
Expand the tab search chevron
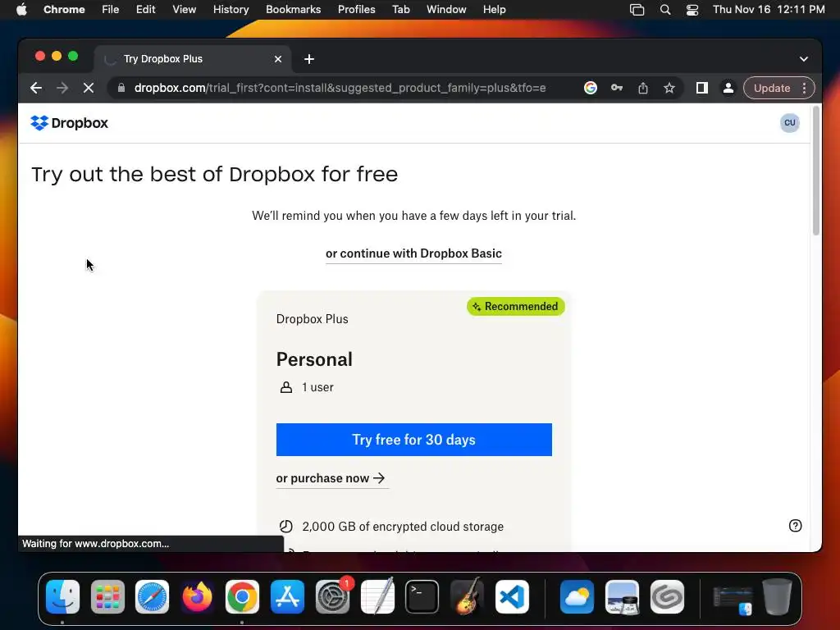(x=804, y=59)
